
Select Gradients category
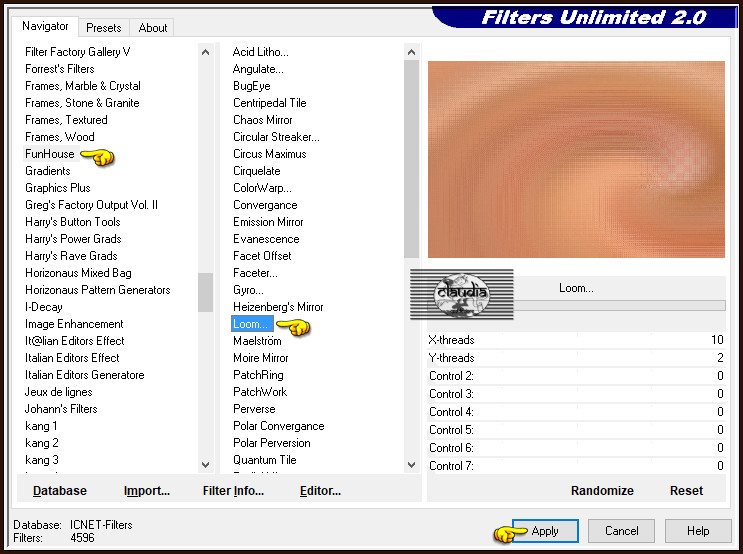pos(48,171)
